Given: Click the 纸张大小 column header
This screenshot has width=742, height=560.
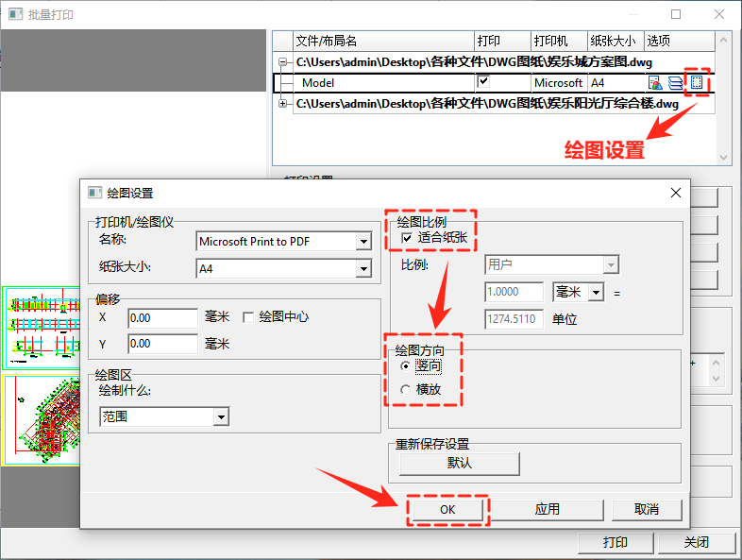Looking at the screenshot, I should pos(616,42).
